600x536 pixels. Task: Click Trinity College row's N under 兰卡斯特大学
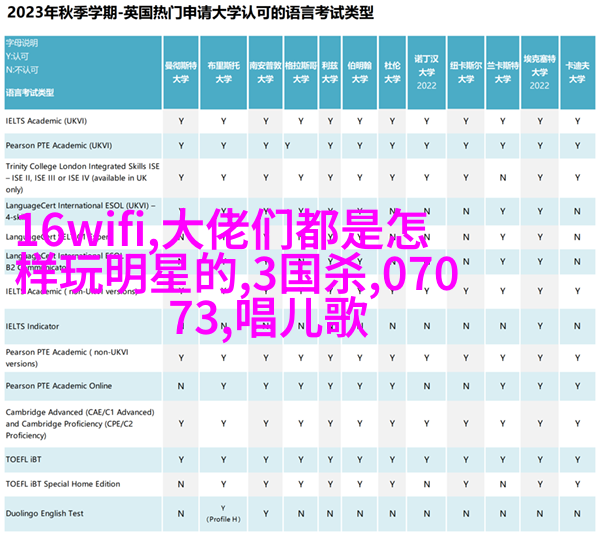502,178
